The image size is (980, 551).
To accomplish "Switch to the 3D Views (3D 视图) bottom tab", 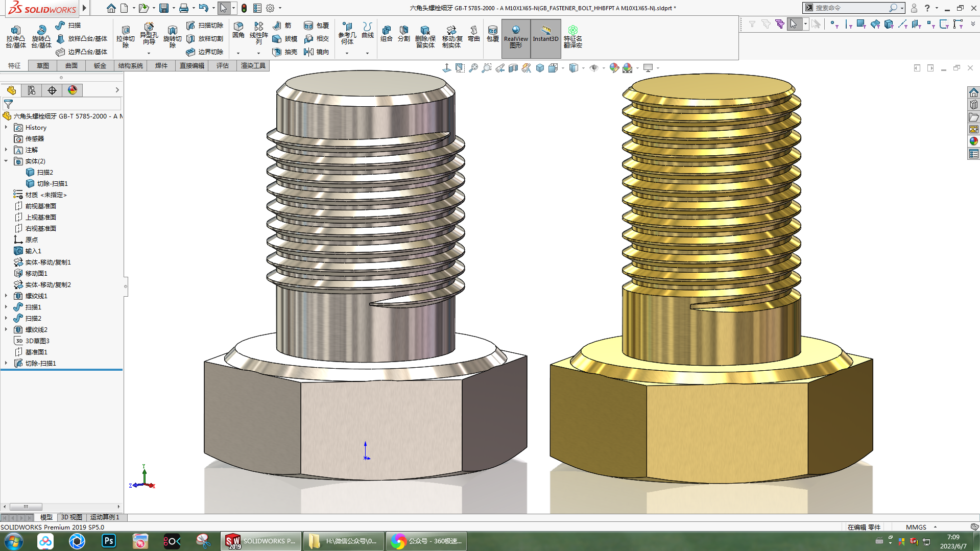I will [71, 517].
